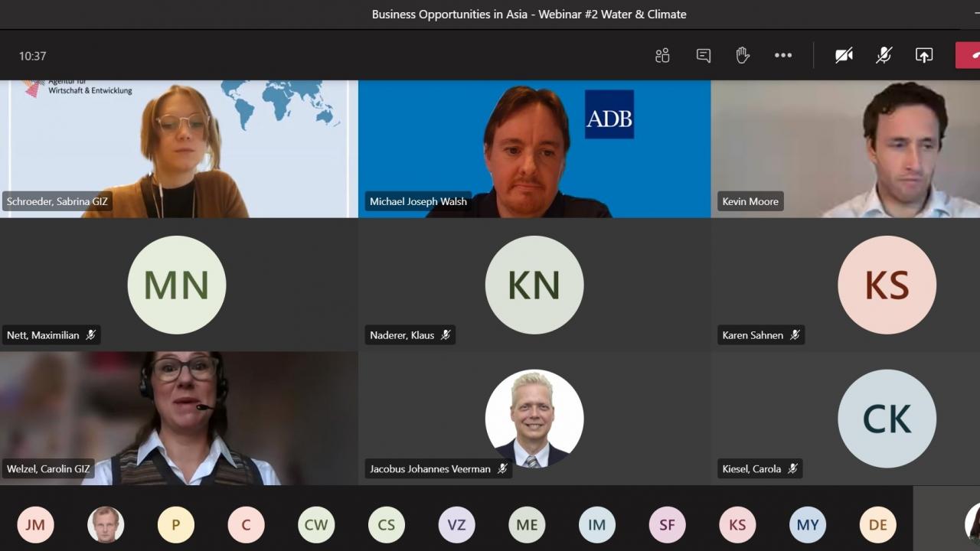Click the P participant avatar

(x=176, y=525)
